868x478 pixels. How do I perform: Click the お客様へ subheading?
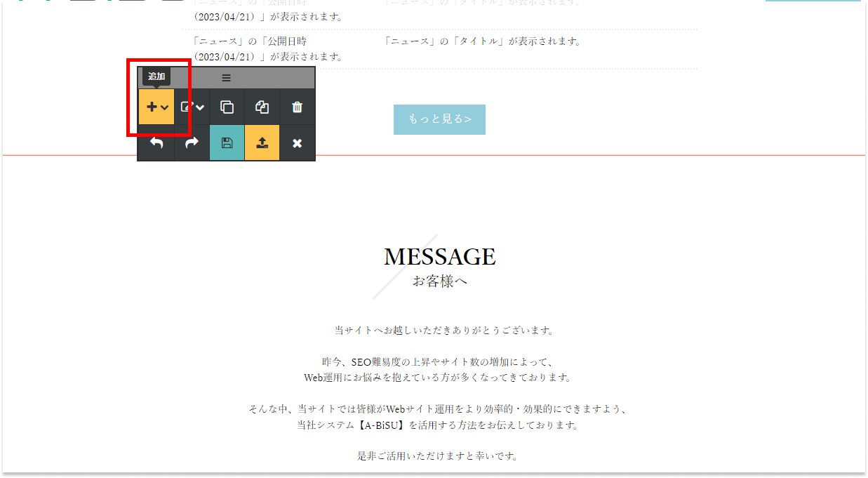coord(440,281)
